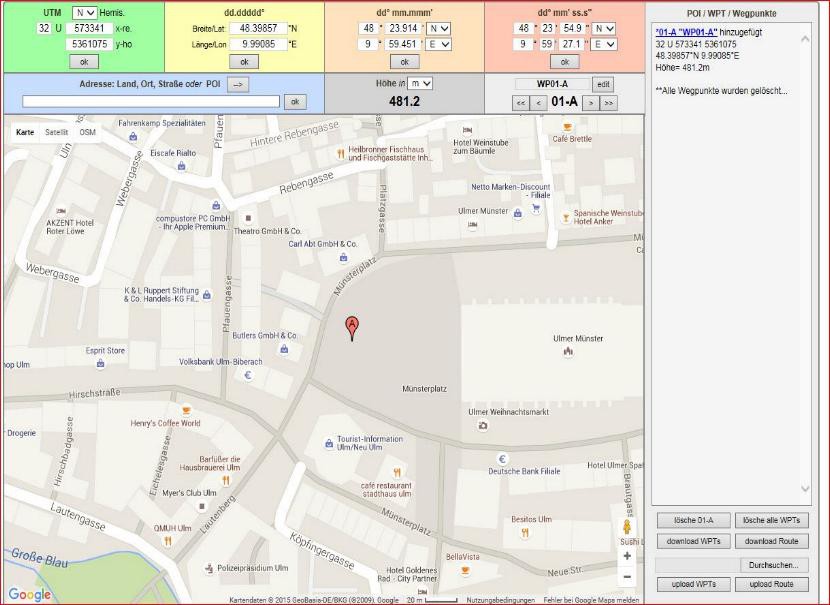Open the 01-A WP01-A waypoint link

tap(687, 32)
